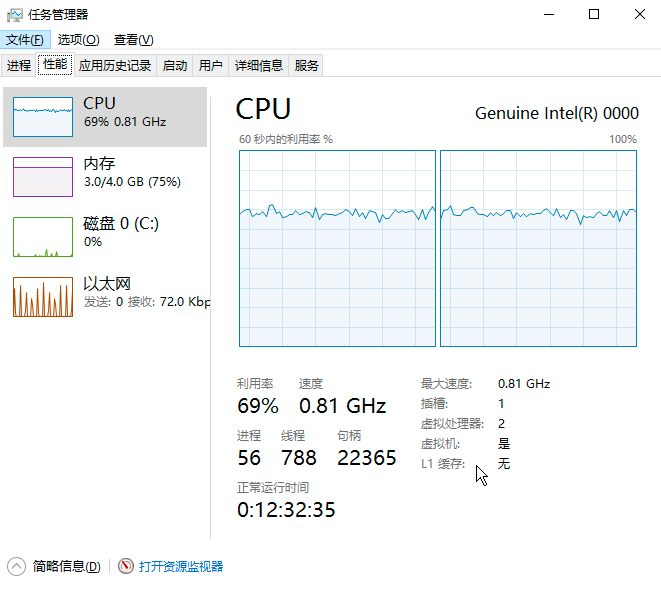Click the right CPU utilization graph
Screen dimensions: 661x591
click(538, 249)
